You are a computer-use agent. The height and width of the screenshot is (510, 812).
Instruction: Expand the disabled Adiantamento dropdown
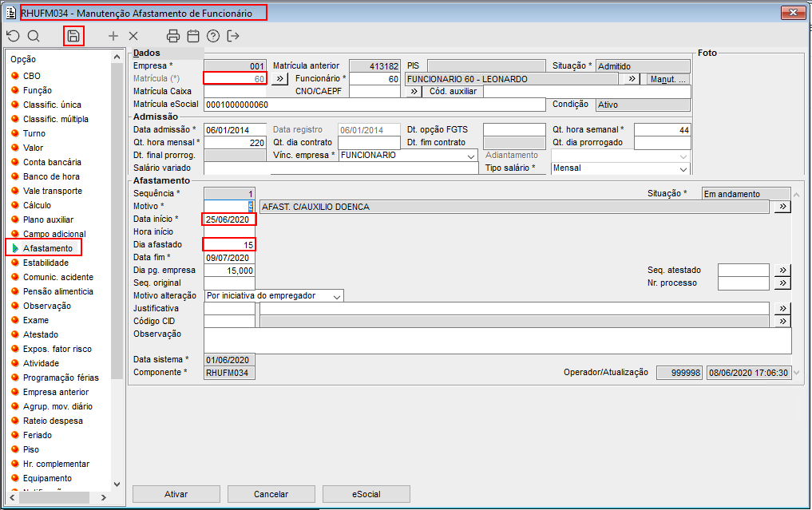click(683, 156)
